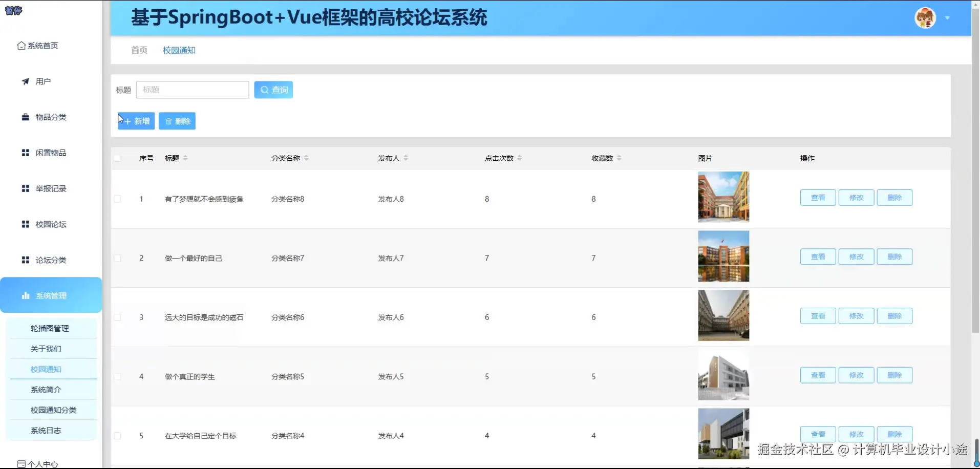Image resolution: width=980 pixels, height=469 pixels.
Task: Open the 系统首页 home icon
Action: coord(20,46)
